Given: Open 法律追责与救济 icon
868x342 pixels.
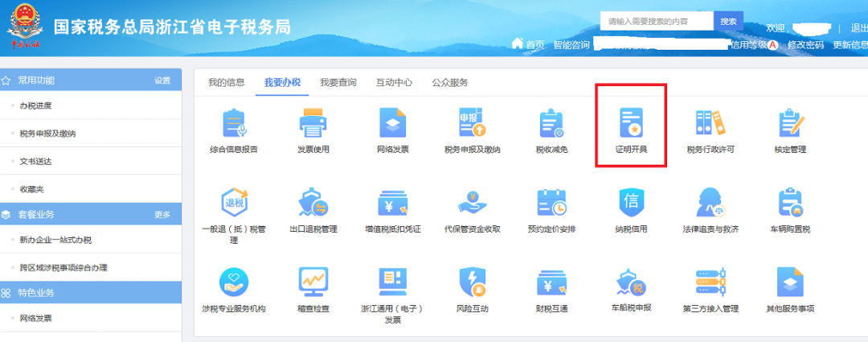Looking at the screenshot, I should (710, 202).
